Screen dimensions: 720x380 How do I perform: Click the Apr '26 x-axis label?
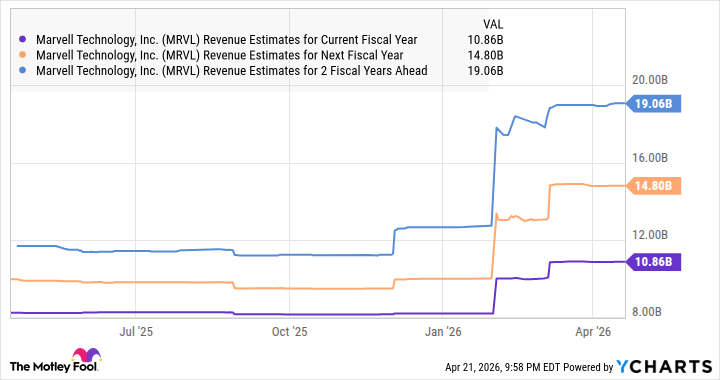coord(593,332)
